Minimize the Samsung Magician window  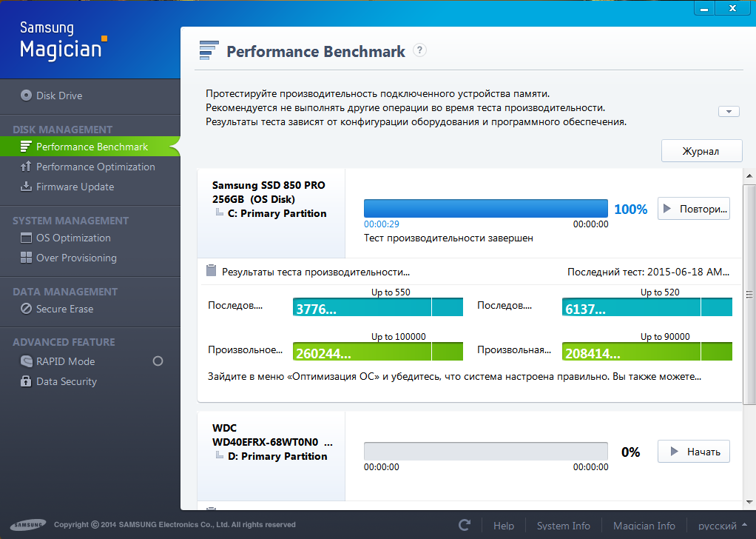pos(704,8)
